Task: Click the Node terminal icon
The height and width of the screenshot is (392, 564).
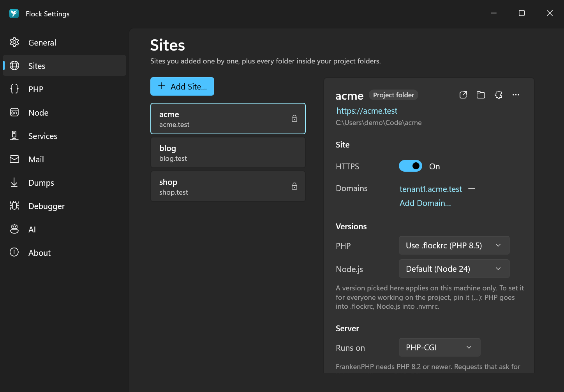Action: [14, 112]
